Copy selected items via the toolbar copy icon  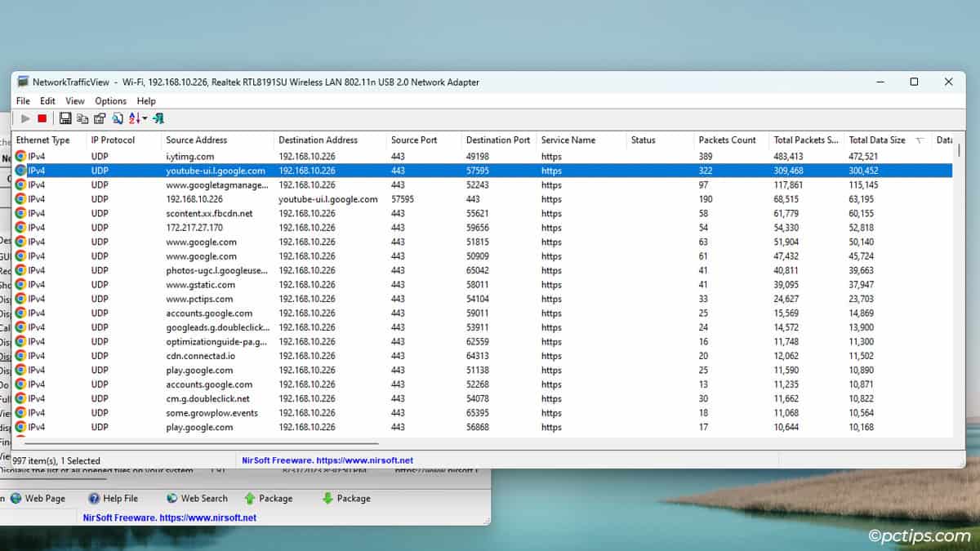pyautogui.click(x=82, y=118)
